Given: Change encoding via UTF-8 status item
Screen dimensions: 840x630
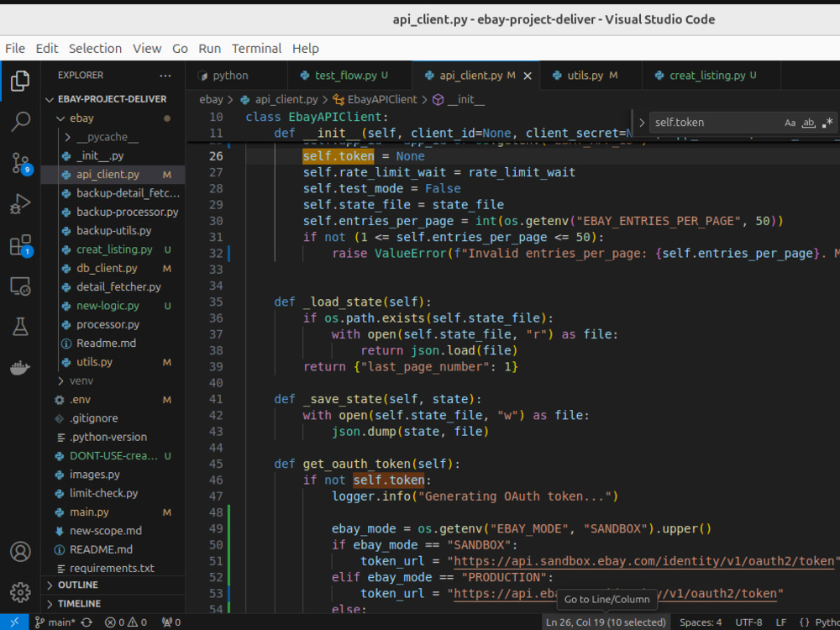Looking at the screenshot, I should click(x=748, y=622).
